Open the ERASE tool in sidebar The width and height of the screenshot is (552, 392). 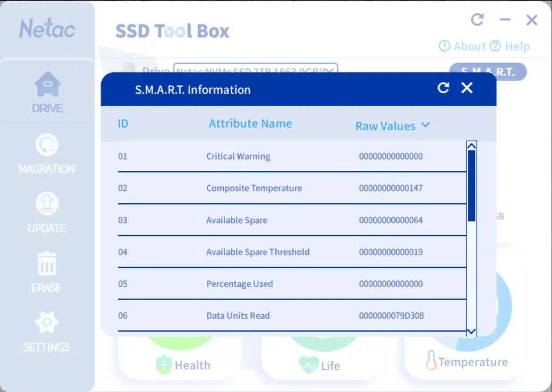coord(46,272)
